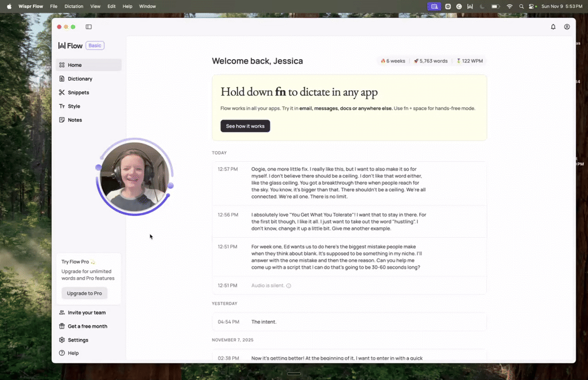Viewport: 588px width, 380px height.
Task: Open the Style section
Action: (x=89, y=106)
